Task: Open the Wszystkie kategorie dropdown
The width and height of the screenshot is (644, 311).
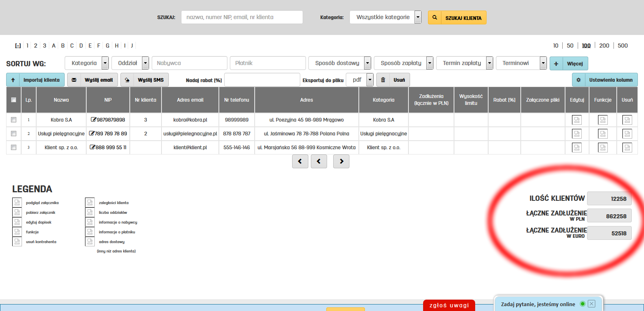Action: pos(418,17)
